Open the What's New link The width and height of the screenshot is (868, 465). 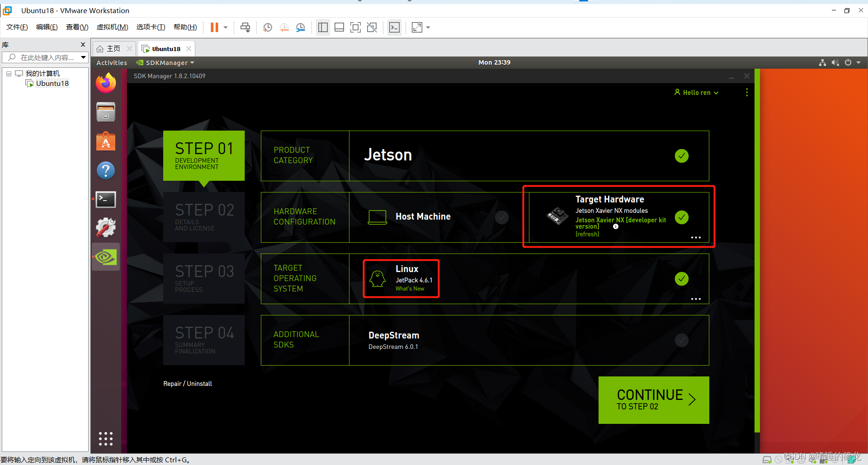(x=410, y=289)
